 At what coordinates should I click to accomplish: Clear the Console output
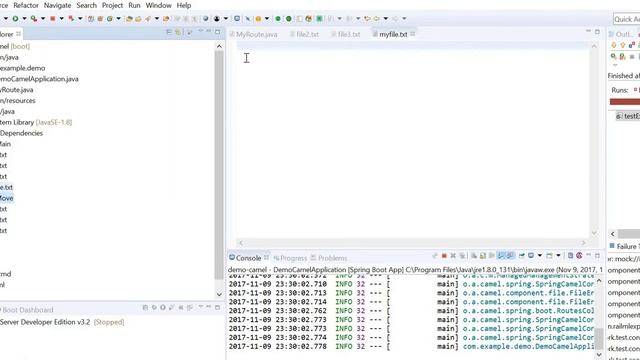coord(473,256)
